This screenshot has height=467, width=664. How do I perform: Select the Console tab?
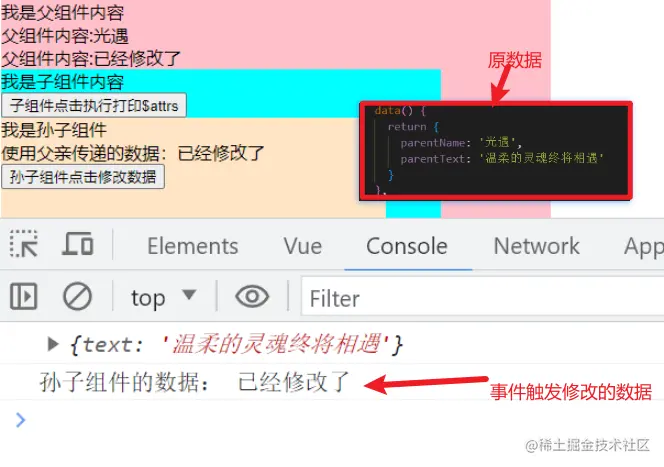[407, 246]
